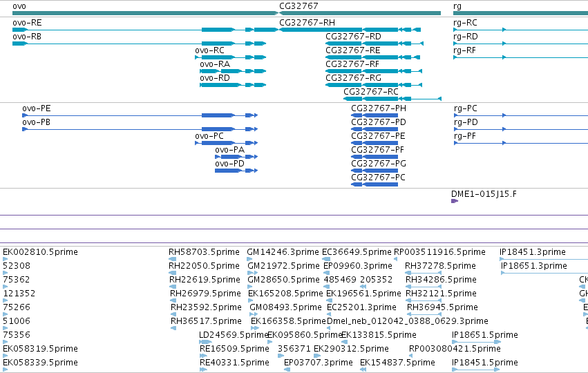Image resolution: width=588 pixels, height=373 pixels.
Task: Click the rg-PF protein label
Action: pos(465,137)
